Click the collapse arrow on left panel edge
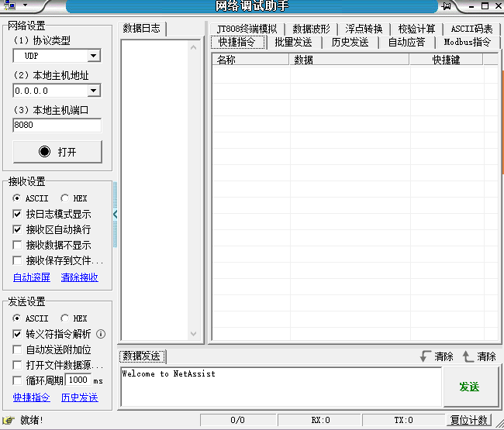The width and height of the screenshot is (504, 430). click(115, 214)
